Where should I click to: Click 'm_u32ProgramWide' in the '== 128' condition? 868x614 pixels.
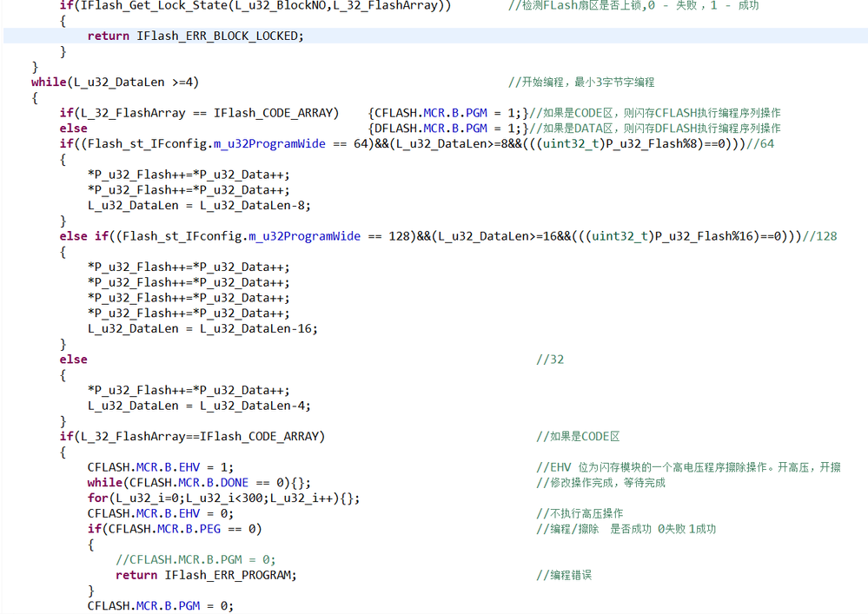tap(304, 237)
